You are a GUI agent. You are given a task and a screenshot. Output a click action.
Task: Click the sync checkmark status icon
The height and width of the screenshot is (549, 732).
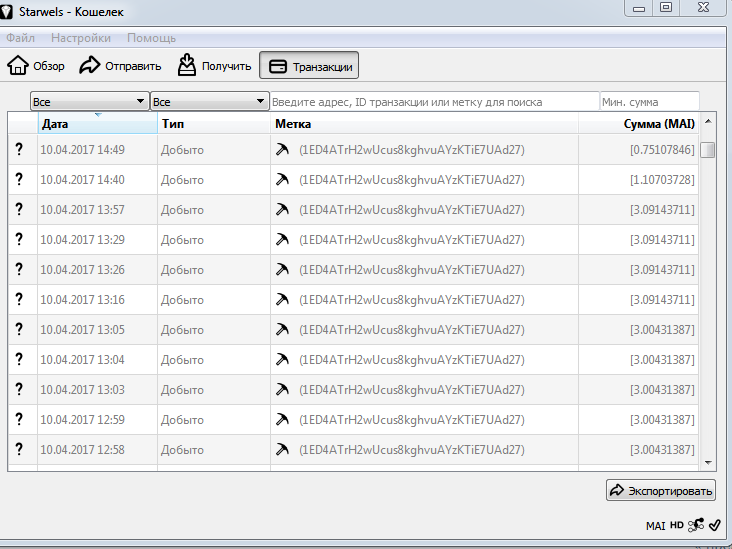(x=715, y=525)
